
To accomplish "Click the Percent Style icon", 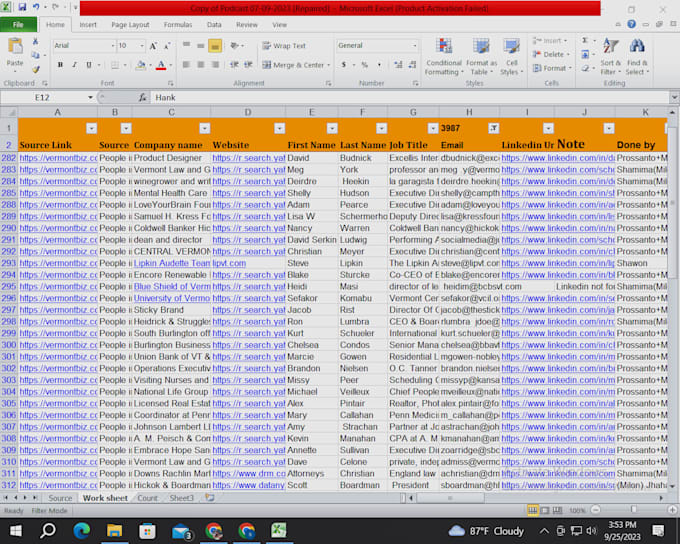I will click(364, 65).
